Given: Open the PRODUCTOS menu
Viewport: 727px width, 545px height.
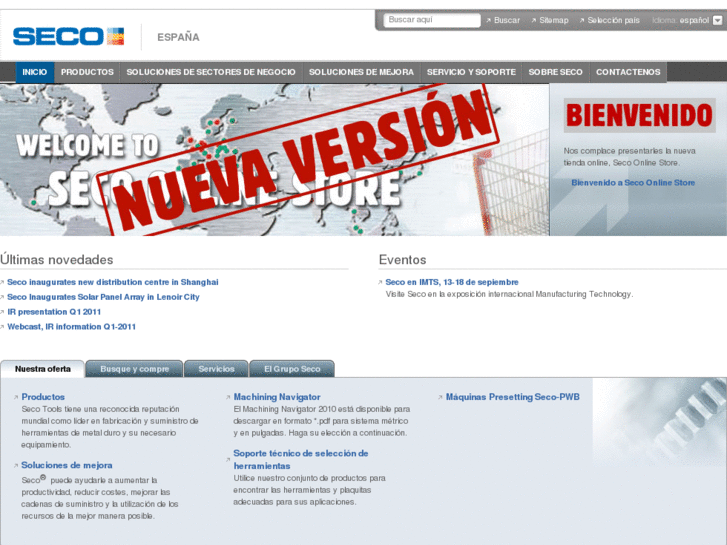Looking at the screenshot, I should (x=87, y=72).
